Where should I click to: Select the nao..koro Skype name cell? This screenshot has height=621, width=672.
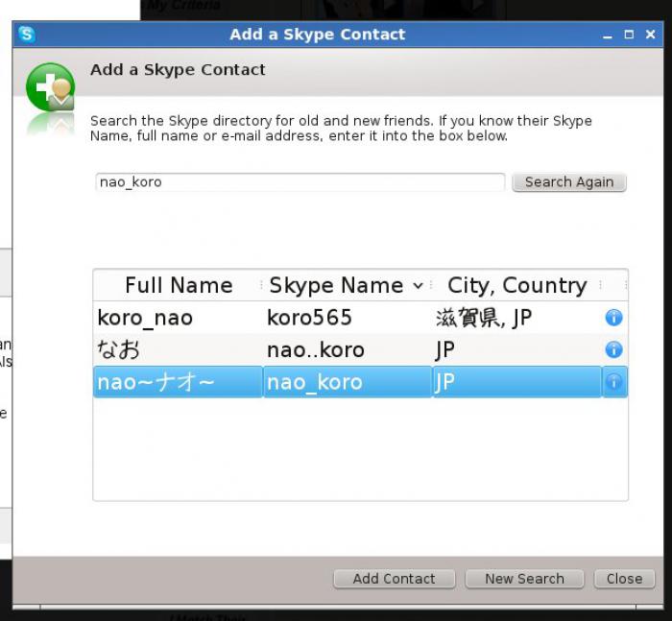point(348,349)
